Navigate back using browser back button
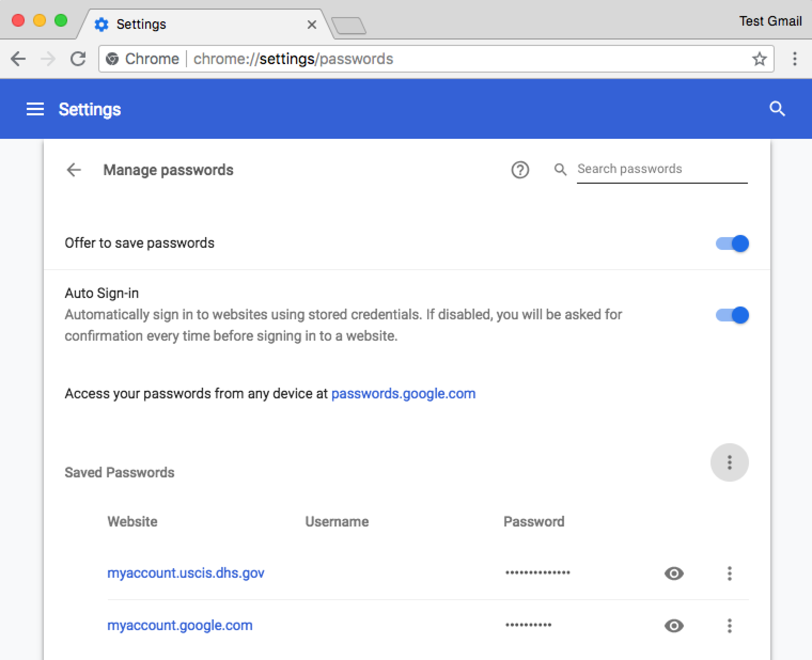812x660 pixels. click(x=19, y=59)
